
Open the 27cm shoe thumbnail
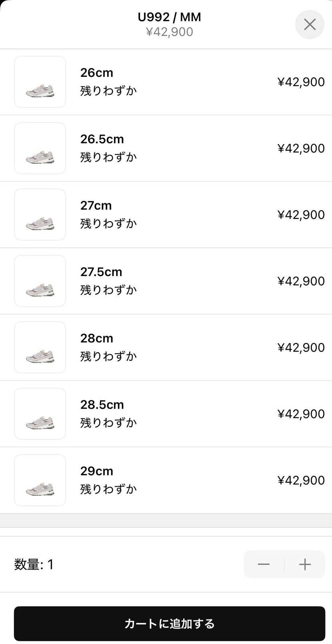tap(40, 215)
